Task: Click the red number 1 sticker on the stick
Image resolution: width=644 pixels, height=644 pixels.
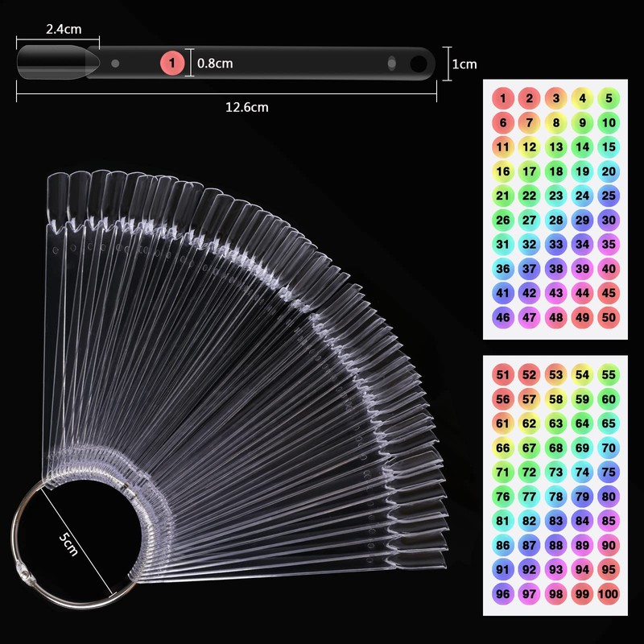Action: 172,62
